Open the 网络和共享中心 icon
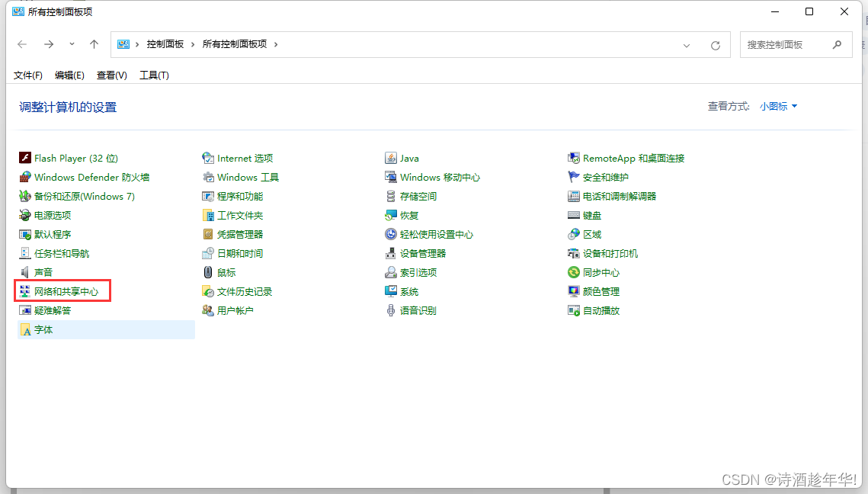 pyautogui.click(x=25, y=291)
